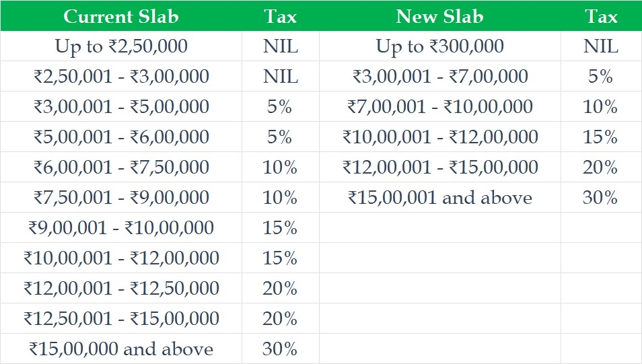
Task: Select the ₹6,00,001 - ₹7,50,000 slab cell
Action: tap(121, 168)
